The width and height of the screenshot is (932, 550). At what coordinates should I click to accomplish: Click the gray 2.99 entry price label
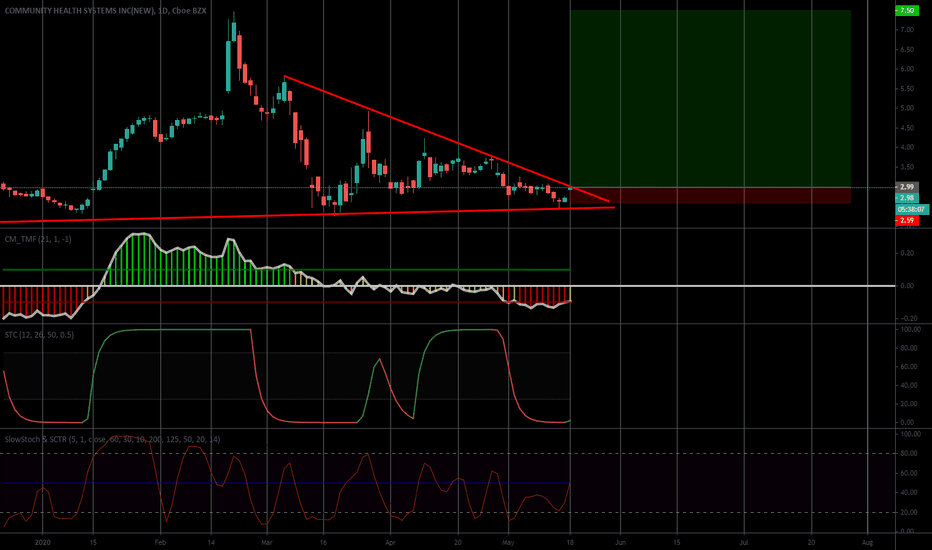(907, 187)
